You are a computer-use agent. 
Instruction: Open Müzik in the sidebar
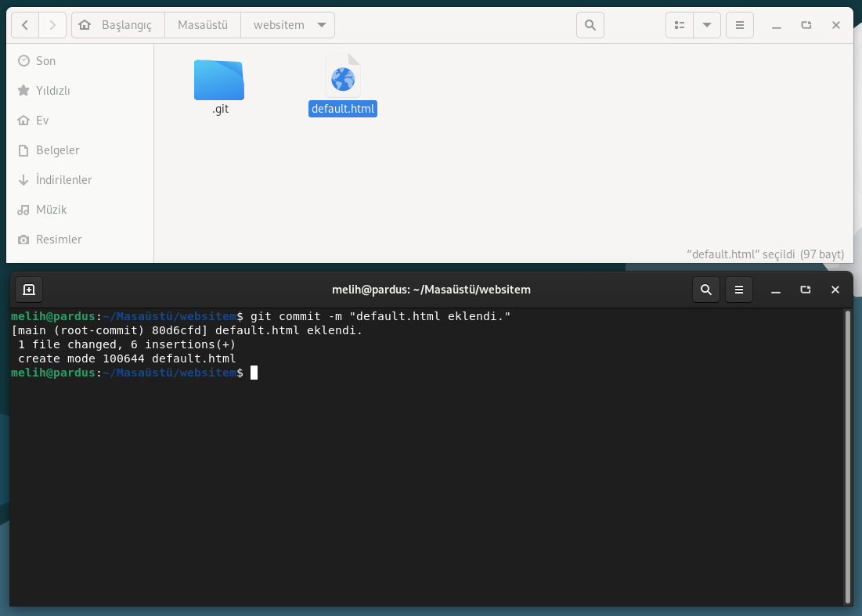point(80,209)
